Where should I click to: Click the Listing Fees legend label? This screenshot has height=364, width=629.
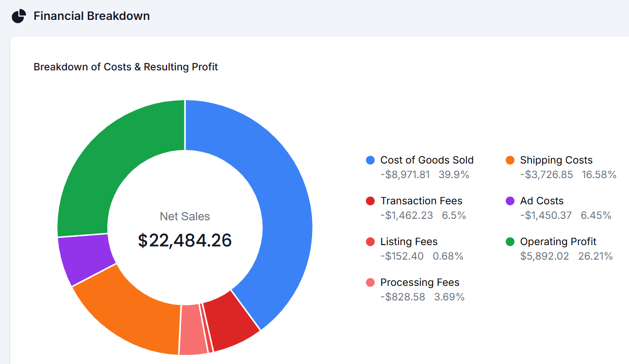(409, 242)
